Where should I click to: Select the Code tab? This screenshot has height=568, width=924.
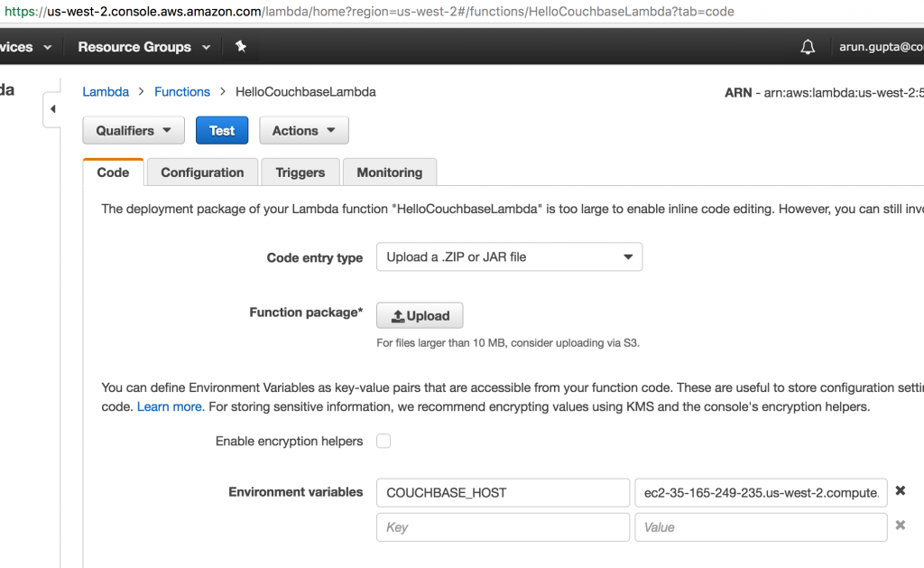(x=113, y=172)
